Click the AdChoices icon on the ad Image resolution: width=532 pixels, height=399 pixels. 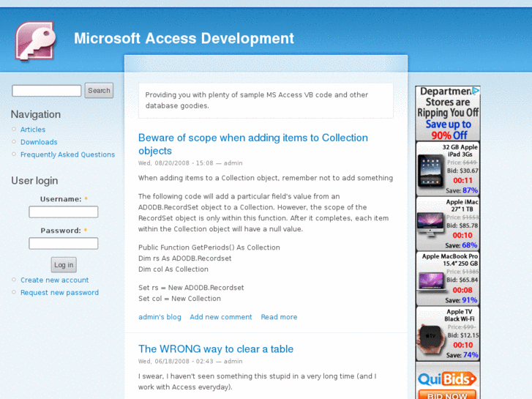tap(476, 90)
